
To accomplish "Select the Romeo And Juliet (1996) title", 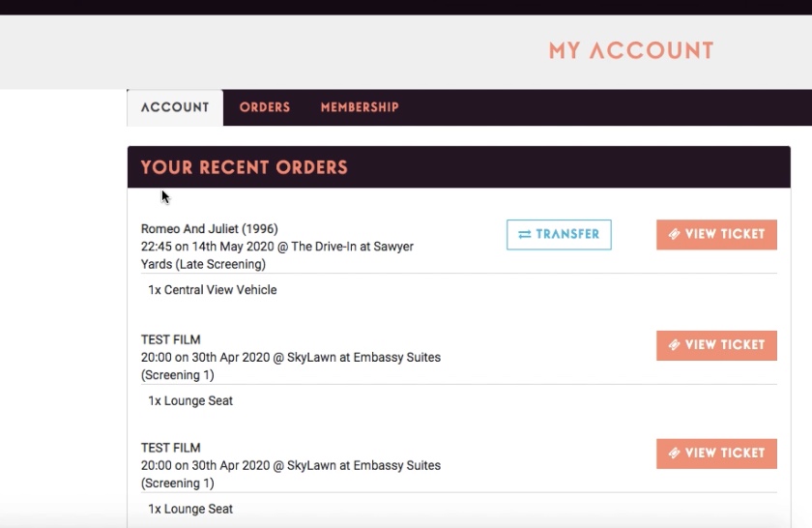I will coord(209,229).
